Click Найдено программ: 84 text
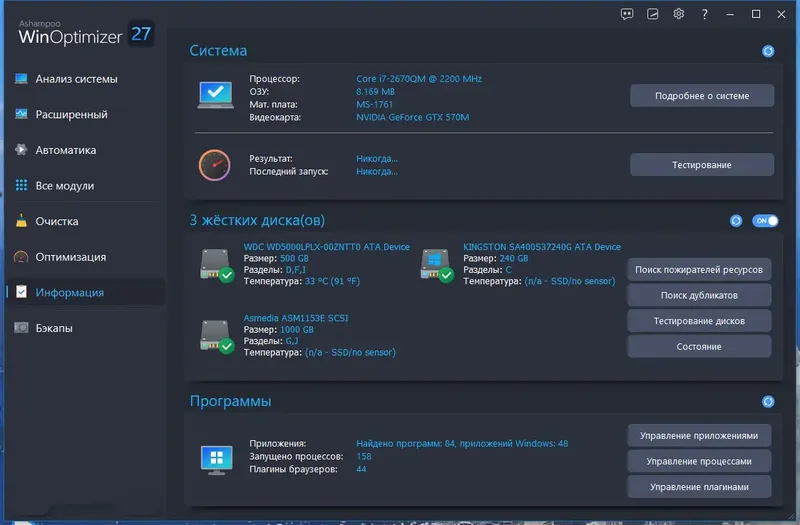800x525 pixels. (x=406, y=443)
